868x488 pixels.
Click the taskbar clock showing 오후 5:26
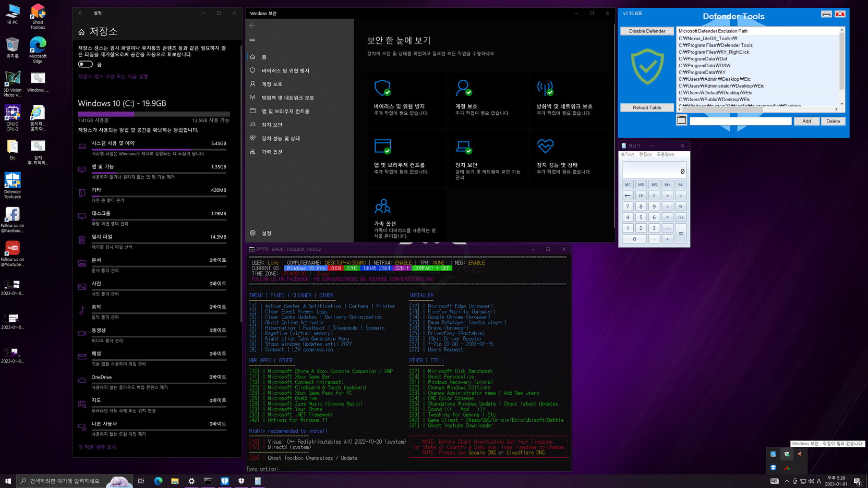click(x=836, y=481)
